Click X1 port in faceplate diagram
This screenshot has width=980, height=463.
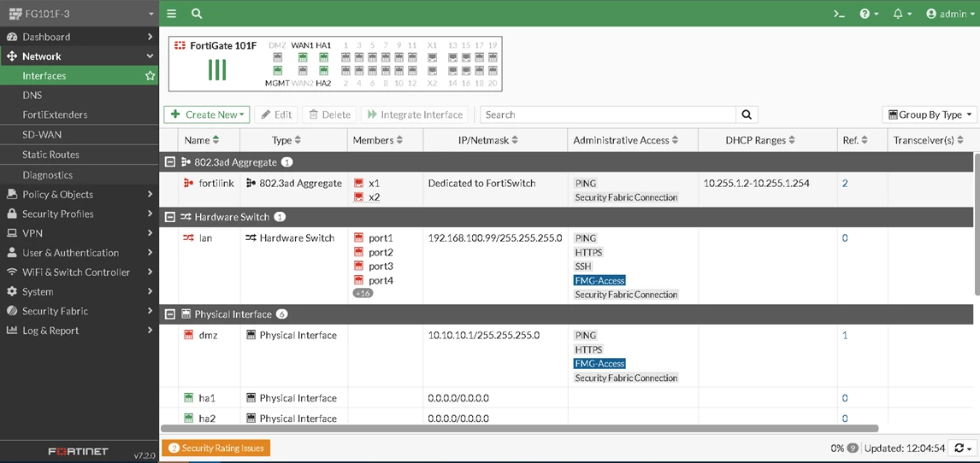click(432, 57)
